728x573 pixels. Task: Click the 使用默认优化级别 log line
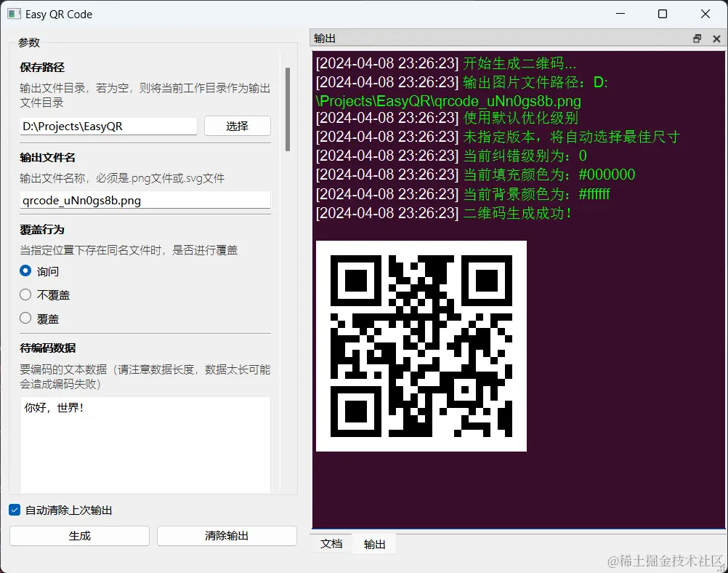click(x=447, y=118)
